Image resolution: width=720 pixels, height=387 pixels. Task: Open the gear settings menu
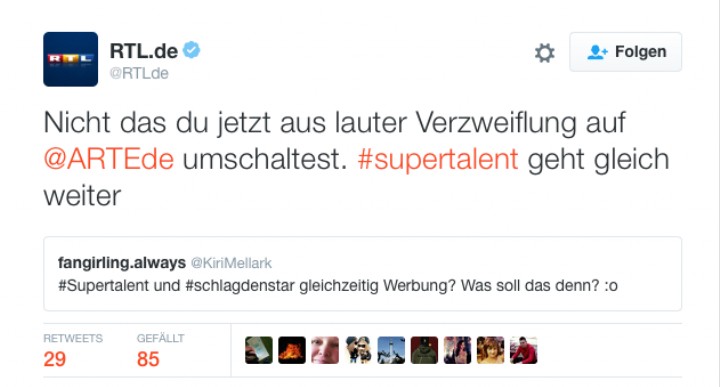coord(545,53)
